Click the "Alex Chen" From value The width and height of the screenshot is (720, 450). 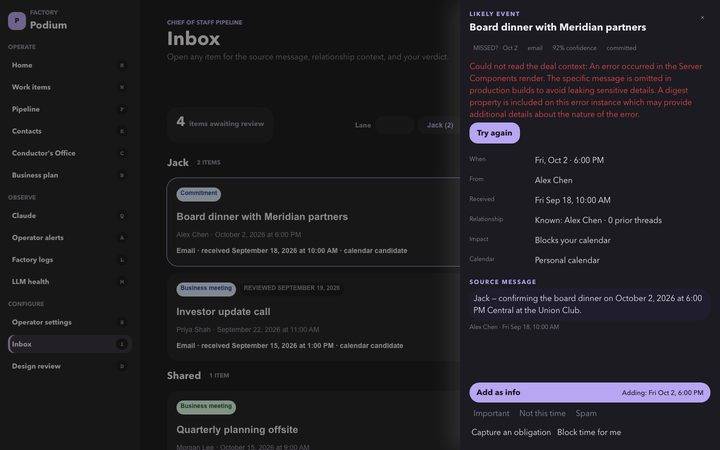click(x=553, y=180)
